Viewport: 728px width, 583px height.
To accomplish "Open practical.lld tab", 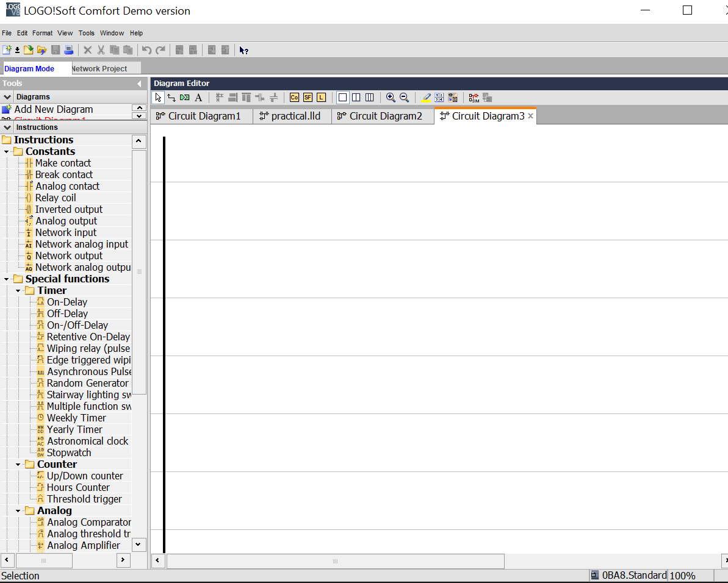I will click(x=292, y=116).
